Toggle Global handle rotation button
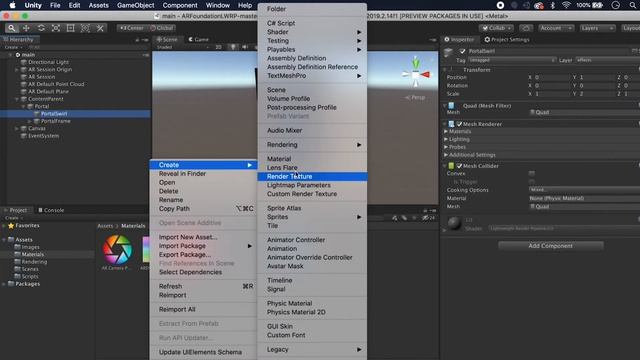Viewport: 640px width, 360px height. 162,28
